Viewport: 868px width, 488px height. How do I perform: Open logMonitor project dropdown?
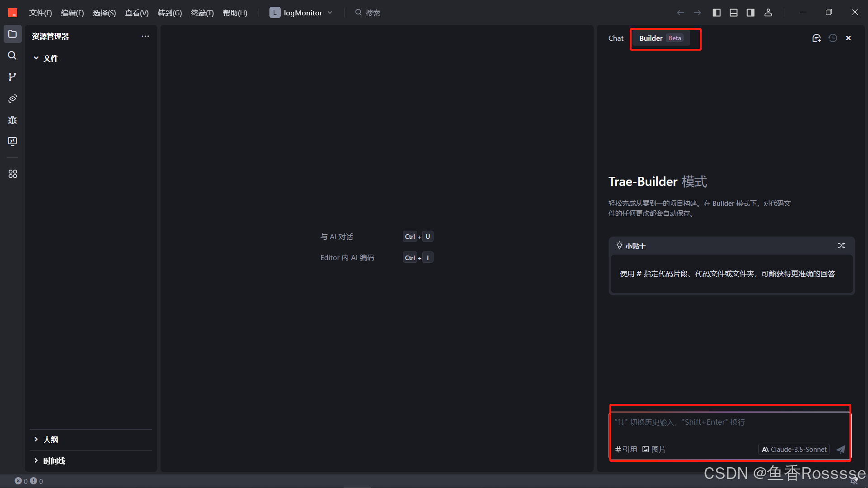tap(301, 13)
